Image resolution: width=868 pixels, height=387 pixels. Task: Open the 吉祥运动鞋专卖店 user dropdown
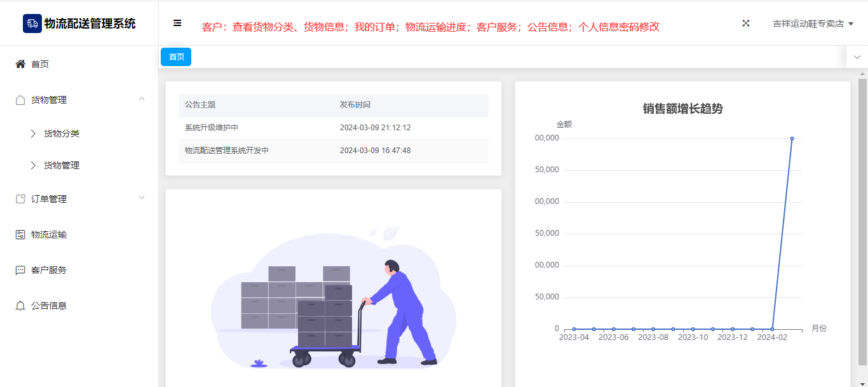click(813, 24)
